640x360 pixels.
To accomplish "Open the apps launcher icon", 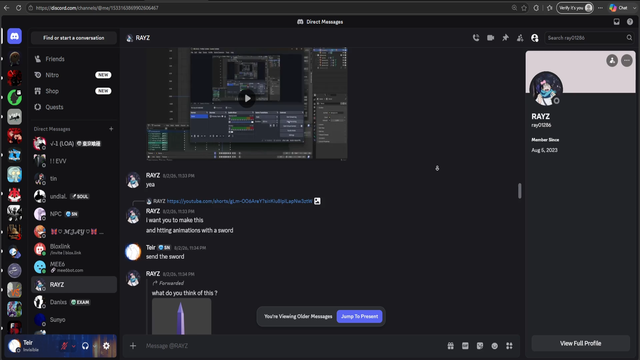I will pyautogui.click(x=509, y=346).
